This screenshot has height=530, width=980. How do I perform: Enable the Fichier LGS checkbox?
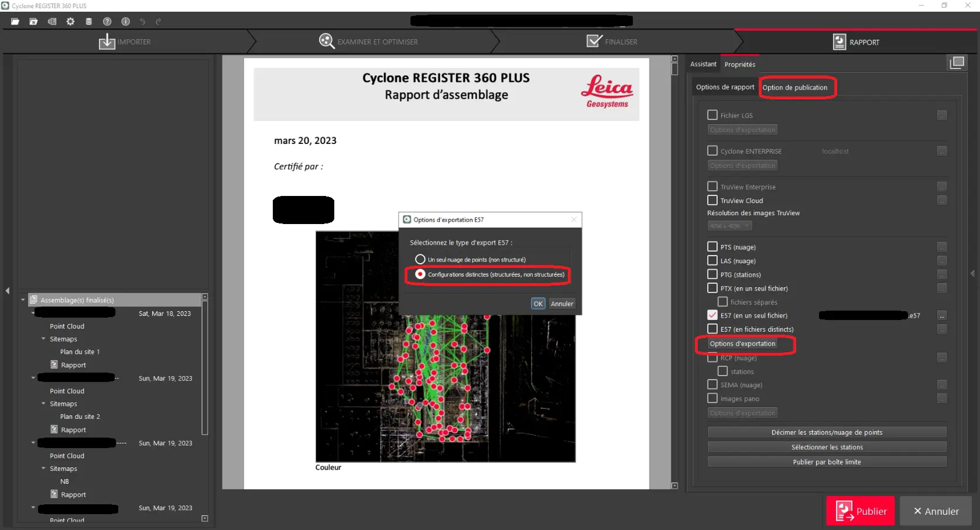[712, 115]
